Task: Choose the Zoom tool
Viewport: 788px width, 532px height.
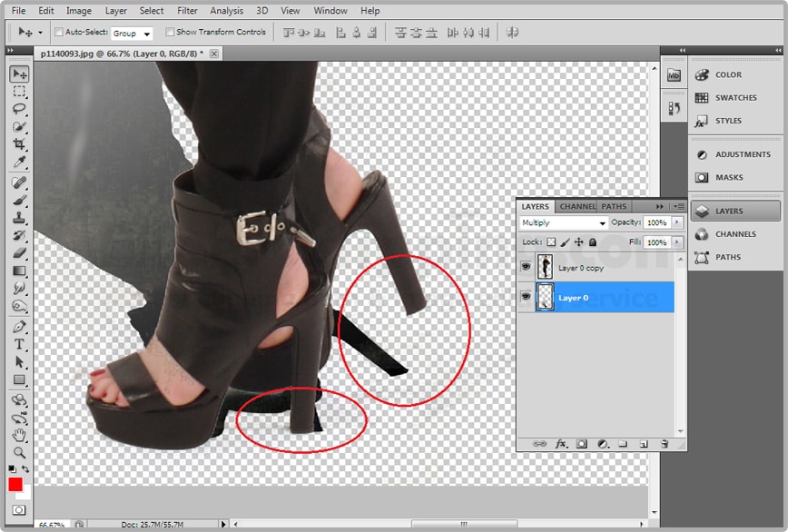Action: (19, 452)
